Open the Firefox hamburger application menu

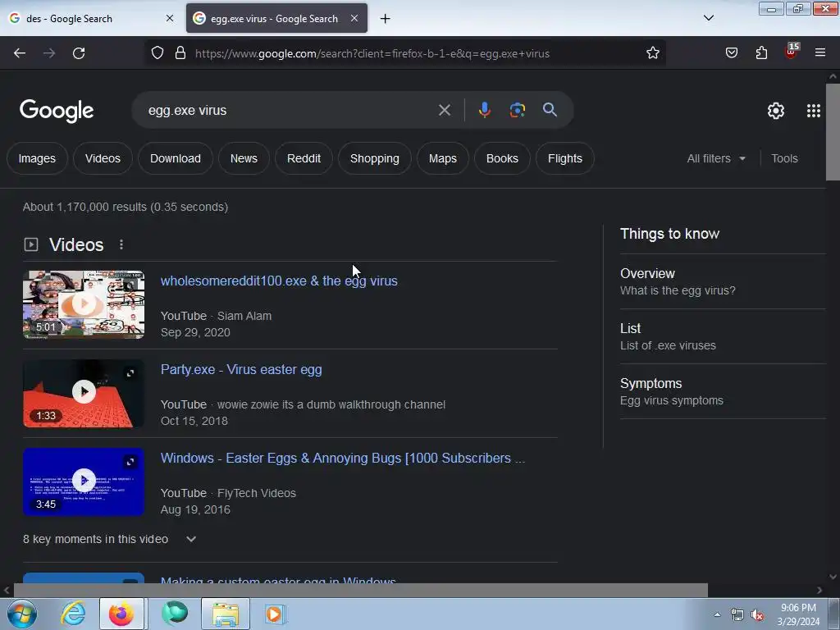[819, 53]
